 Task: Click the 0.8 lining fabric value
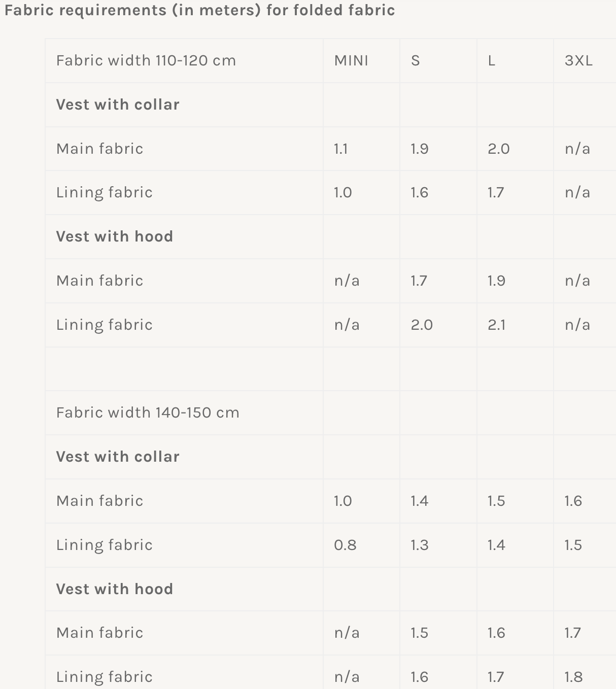point(345,545)
